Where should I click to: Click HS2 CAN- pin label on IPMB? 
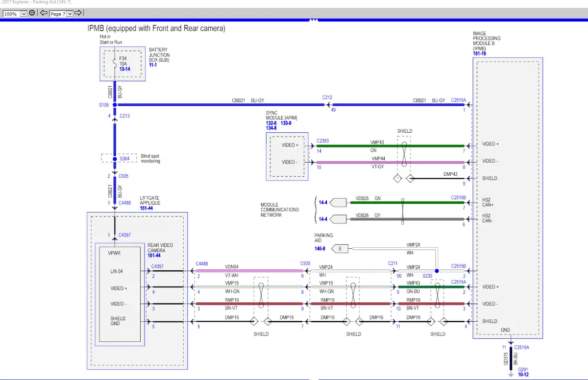tap(488, 218)
